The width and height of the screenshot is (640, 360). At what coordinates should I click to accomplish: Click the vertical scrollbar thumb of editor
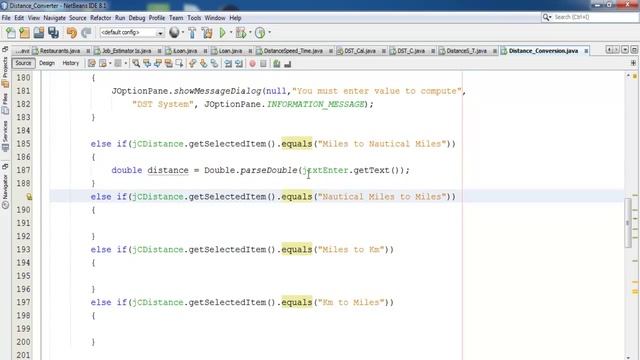pos(628,223)
